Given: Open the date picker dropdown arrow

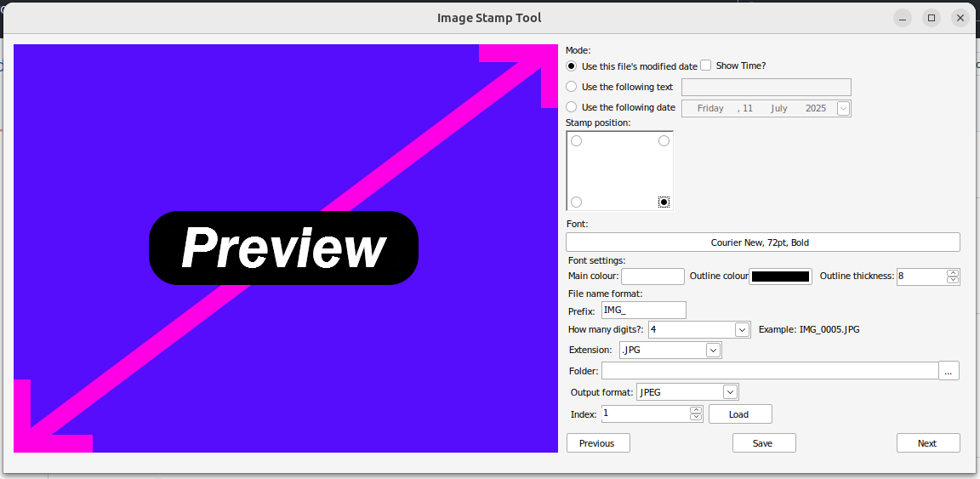Looking at the screenshot, I should click(843, 108).
